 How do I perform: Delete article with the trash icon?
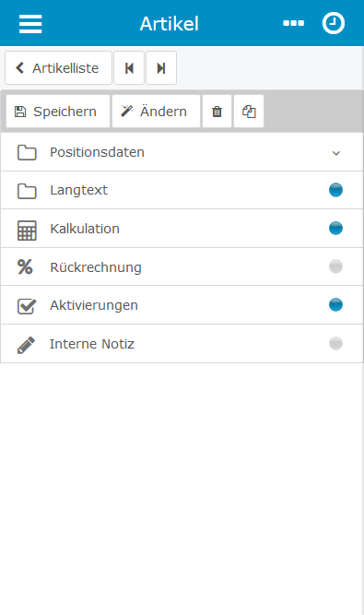[x=217, y=112]
